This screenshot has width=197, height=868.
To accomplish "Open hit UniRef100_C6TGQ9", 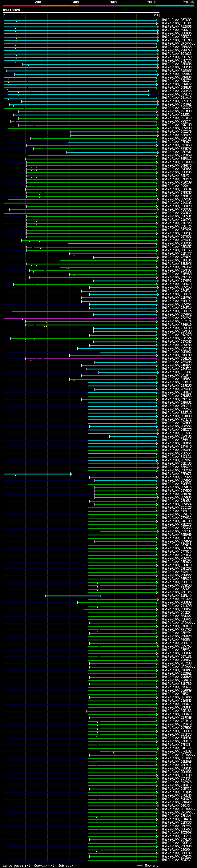I will coord(177,20).
